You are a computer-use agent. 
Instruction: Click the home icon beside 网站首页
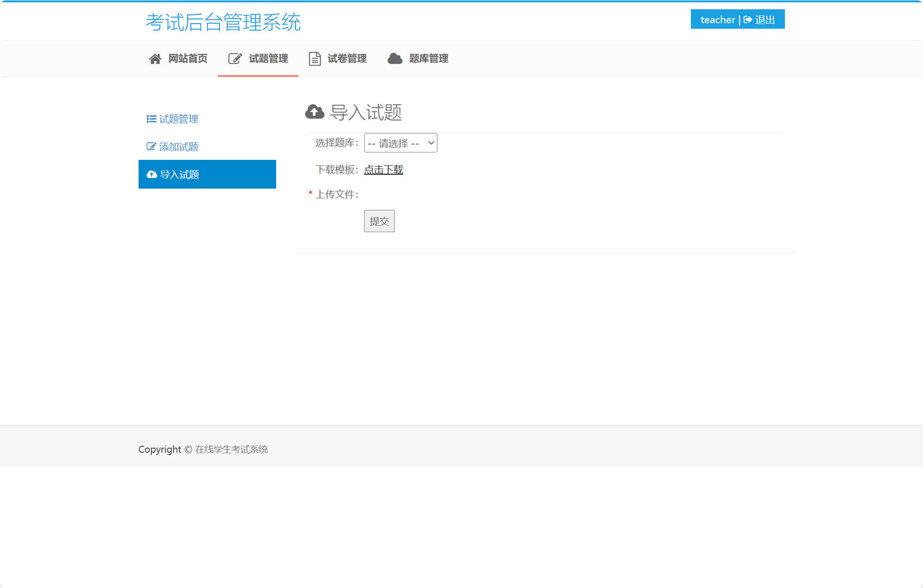[x=155, y=58]
